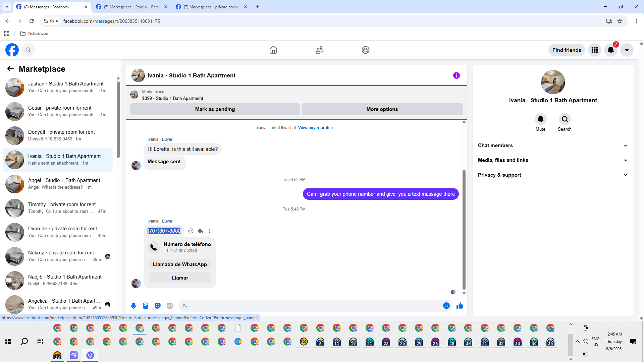
Task: Record a voice clip with the microphone
Action: coord(133,306)
